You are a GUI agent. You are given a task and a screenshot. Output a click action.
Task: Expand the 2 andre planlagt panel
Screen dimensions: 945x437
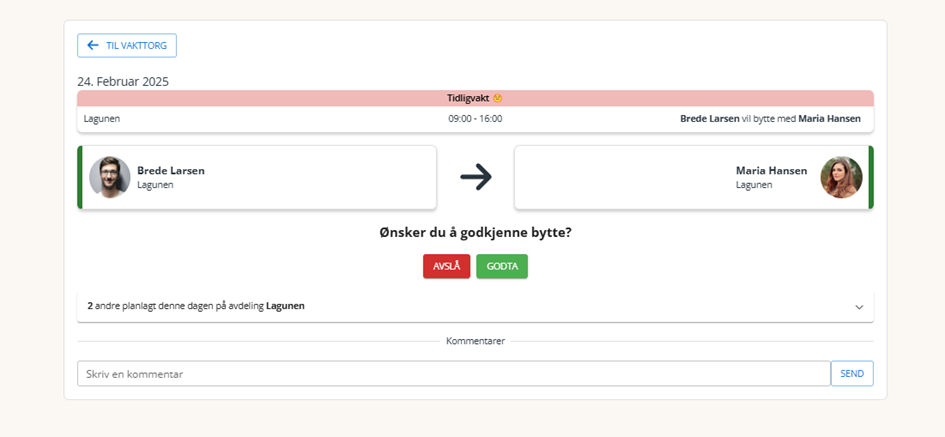[475, 306]
